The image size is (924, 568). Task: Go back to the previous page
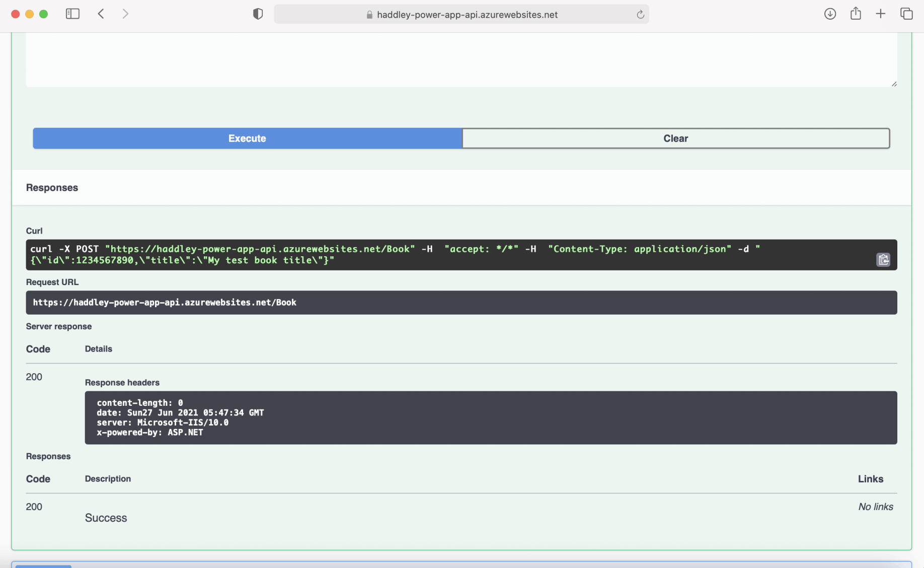(101, 14)
